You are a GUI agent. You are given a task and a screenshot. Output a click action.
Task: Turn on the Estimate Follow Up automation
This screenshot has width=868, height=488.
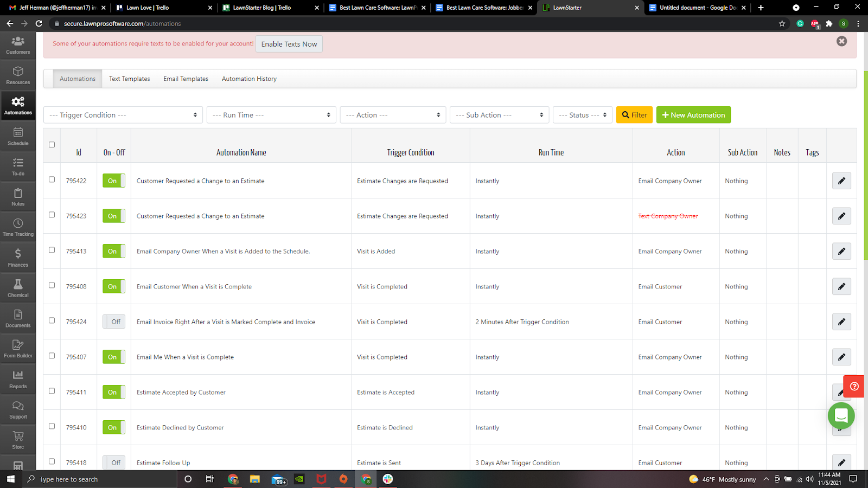point(114,462)
